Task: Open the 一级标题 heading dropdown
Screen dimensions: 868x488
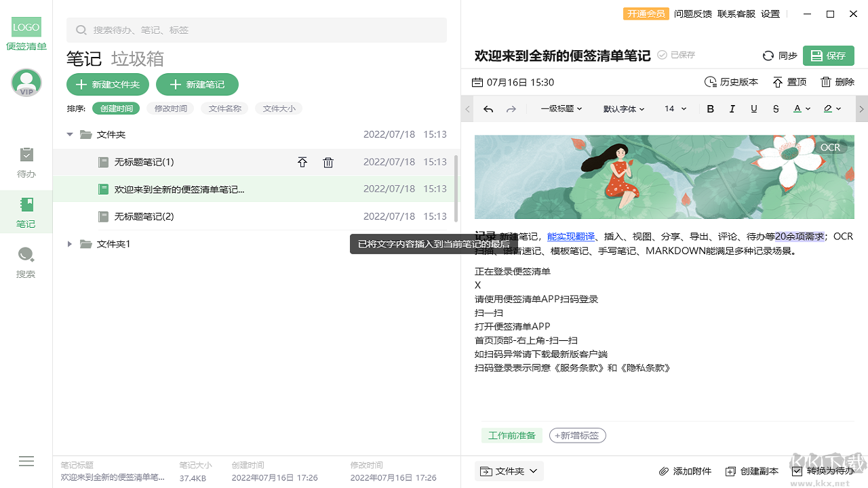Action: (561, 108)
